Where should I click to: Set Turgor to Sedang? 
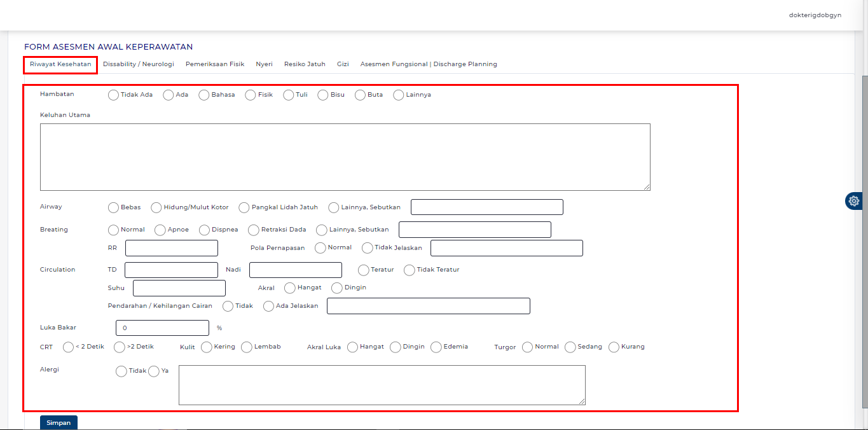(x=570, y=347)
